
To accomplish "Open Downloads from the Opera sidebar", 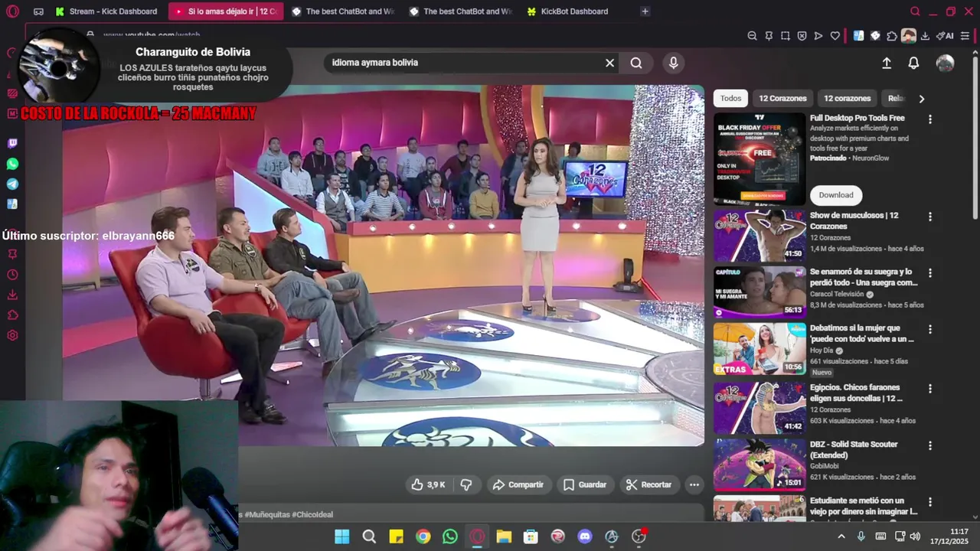I will 12,295.
